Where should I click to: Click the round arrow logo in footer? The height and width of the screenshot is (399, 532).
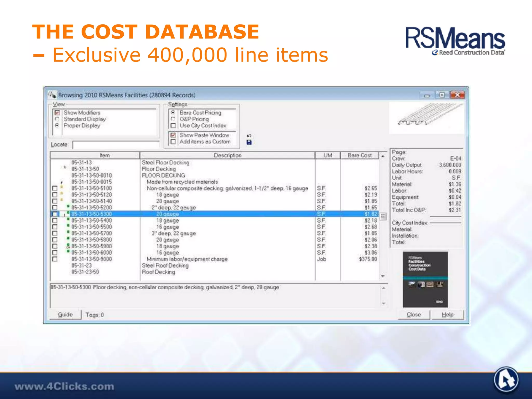point(506,379)
